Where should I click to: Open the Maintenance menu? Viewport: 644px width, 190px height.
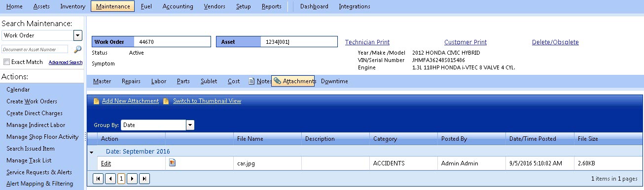[113, 6]
